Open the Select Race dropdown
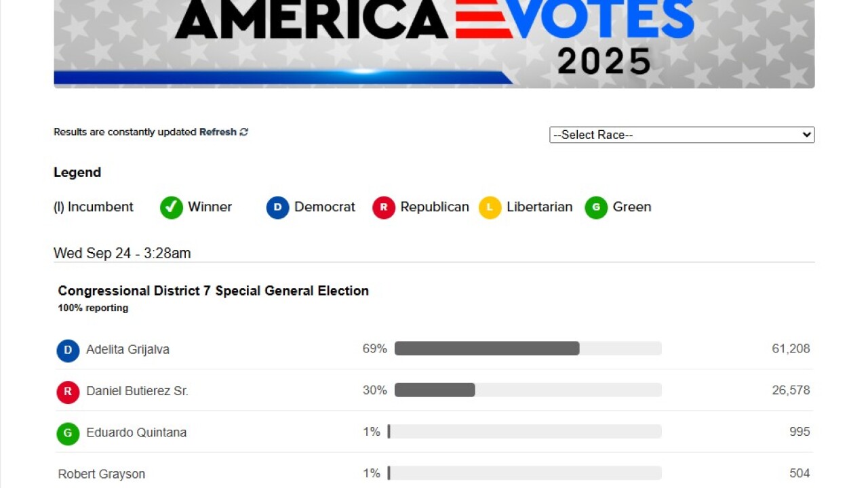868x488 pixels. pyautogui.click(x=682, y=134)
